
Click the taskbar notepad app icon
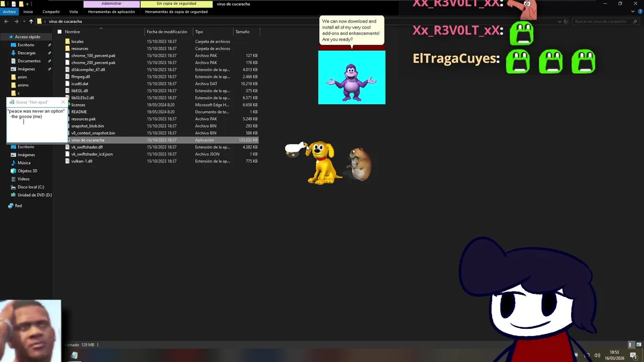[74, 355]
